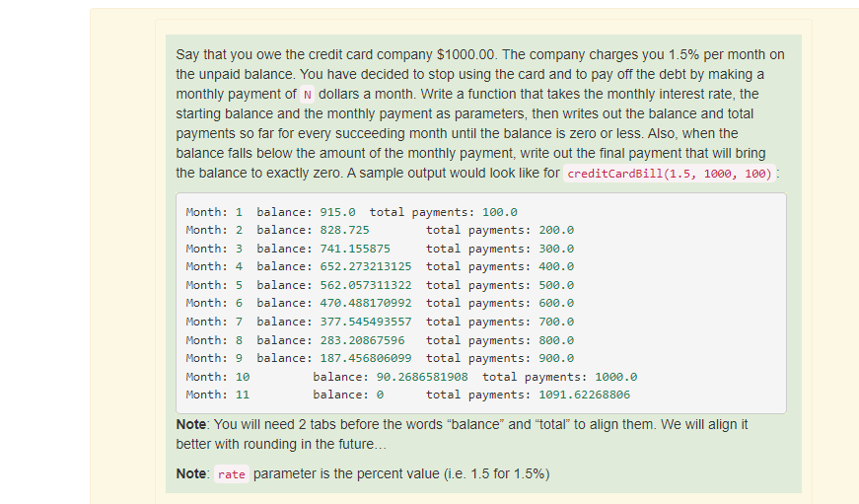Click total payments value 500.0
Screen dimensions: 859x504
(x=556, y=285)
